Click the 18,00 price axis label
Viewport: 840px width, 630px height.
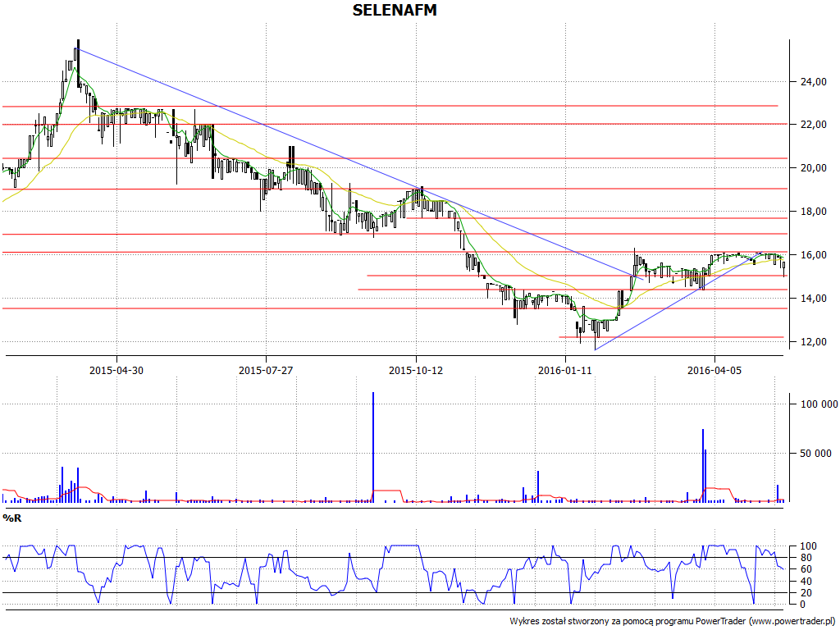(x=814, y=212)
